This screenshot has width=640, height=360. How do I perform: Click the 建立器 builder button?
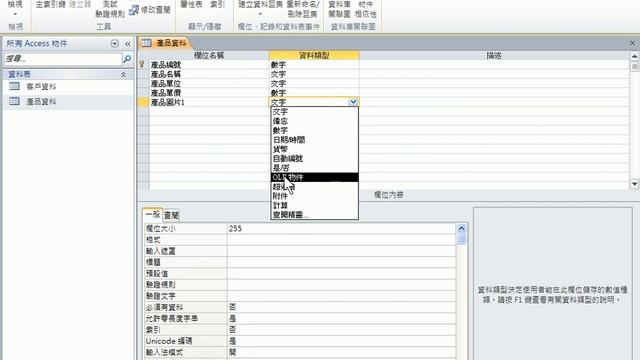(80, 4)
